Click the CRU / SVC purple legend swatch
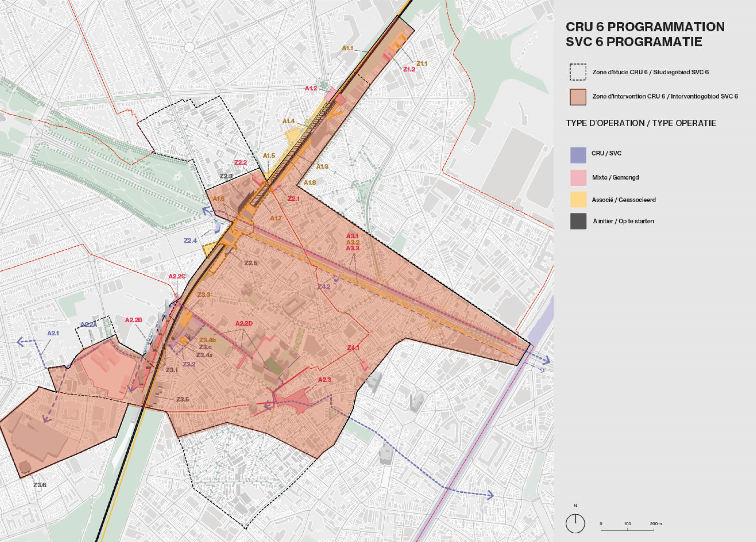756x542 pixels. [578, 155]
